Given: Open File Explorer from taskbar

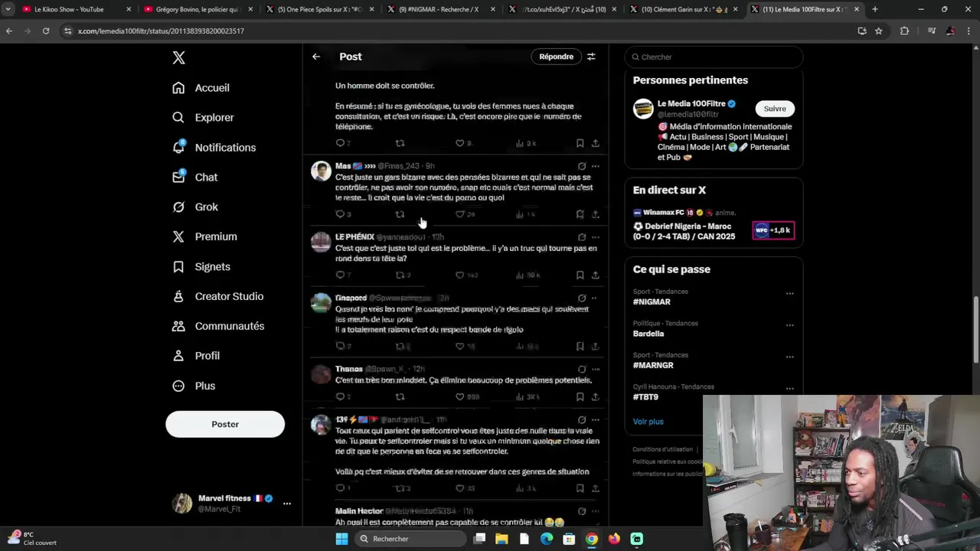Looking at the screenshot, I should pyautogui.click(x=501, y=539).
